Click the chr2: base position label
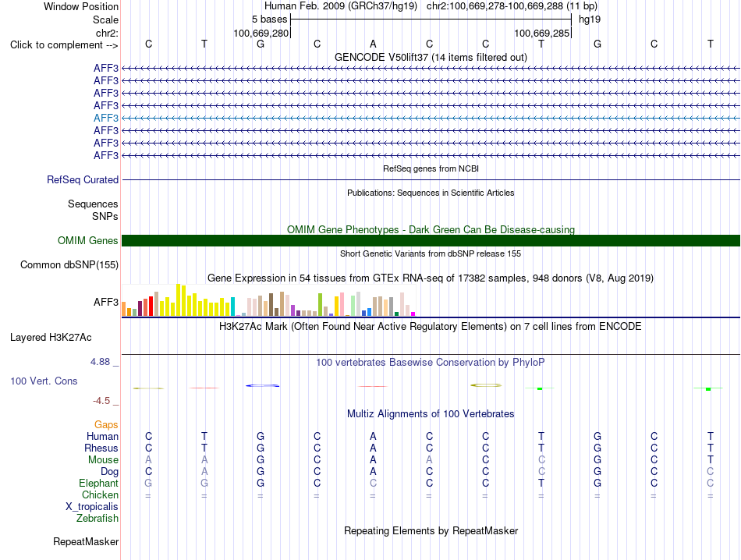The width and height of the screenshot is (741, 560). (x=107, y=33)
